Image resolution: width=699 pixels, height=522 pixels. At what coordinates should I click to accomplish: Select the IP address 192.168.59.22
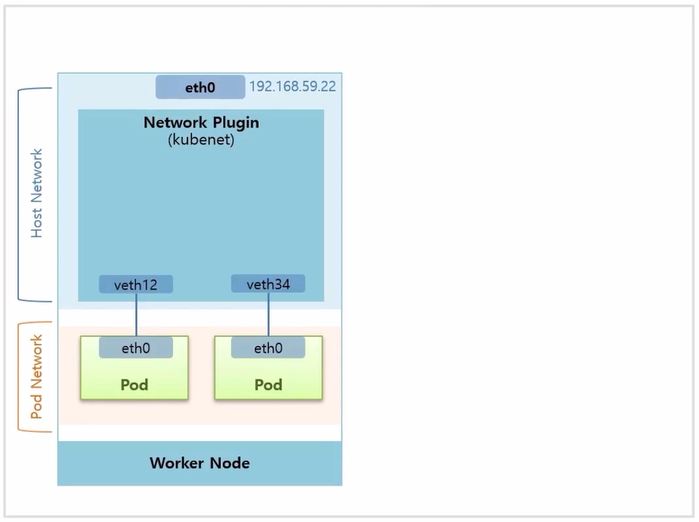pyautogui.click(x=292, y=86)
